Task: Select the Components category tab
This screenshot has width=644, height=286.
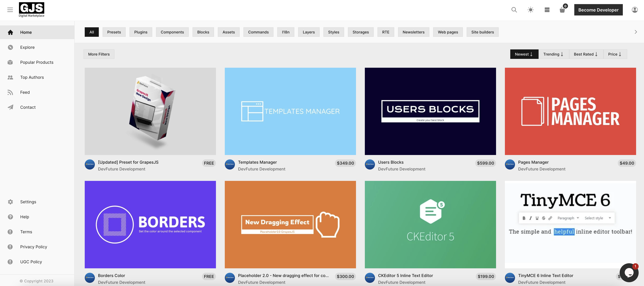Action: click(172, 32)
